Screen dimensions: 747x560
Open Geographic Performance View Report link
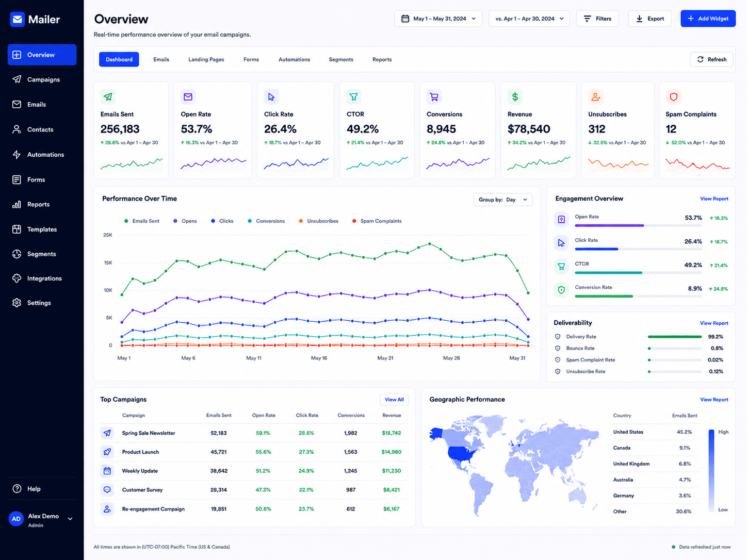point(714,400)
